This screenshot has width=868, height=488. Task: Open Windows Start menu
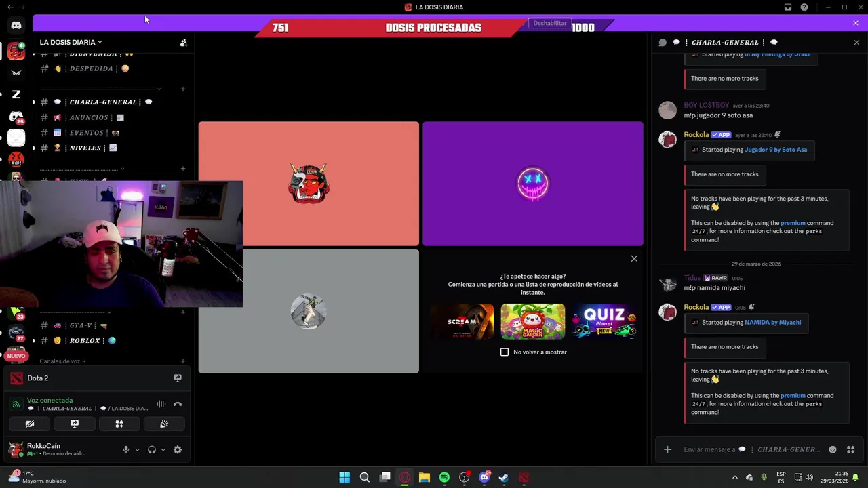tap(344, 477)
